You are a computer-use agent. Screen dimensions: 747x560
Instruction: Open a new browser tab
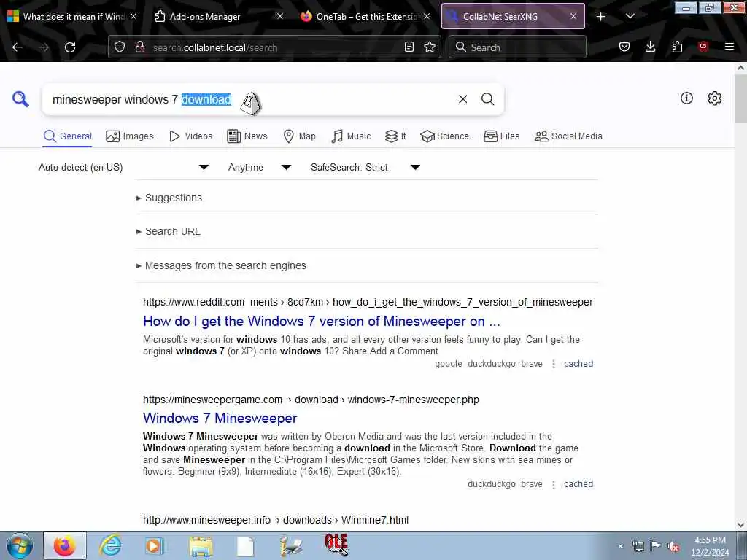(x=601, y=17)
